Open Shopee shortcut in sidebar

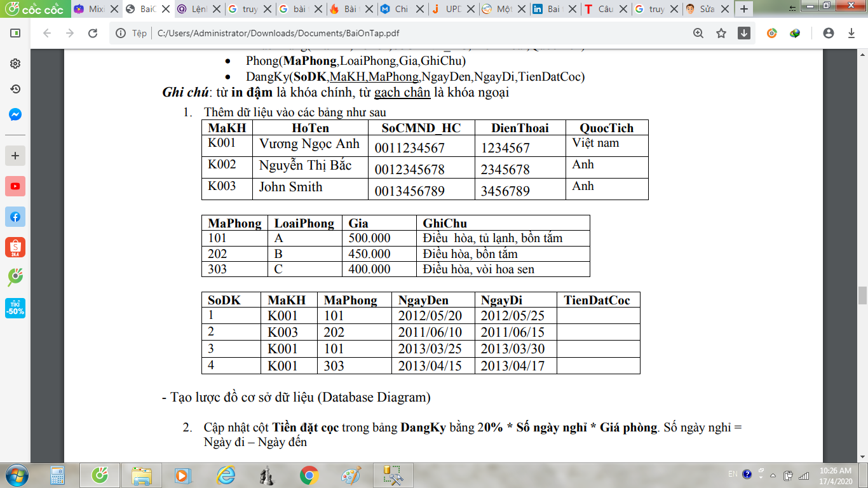click(x=15, y=247)
